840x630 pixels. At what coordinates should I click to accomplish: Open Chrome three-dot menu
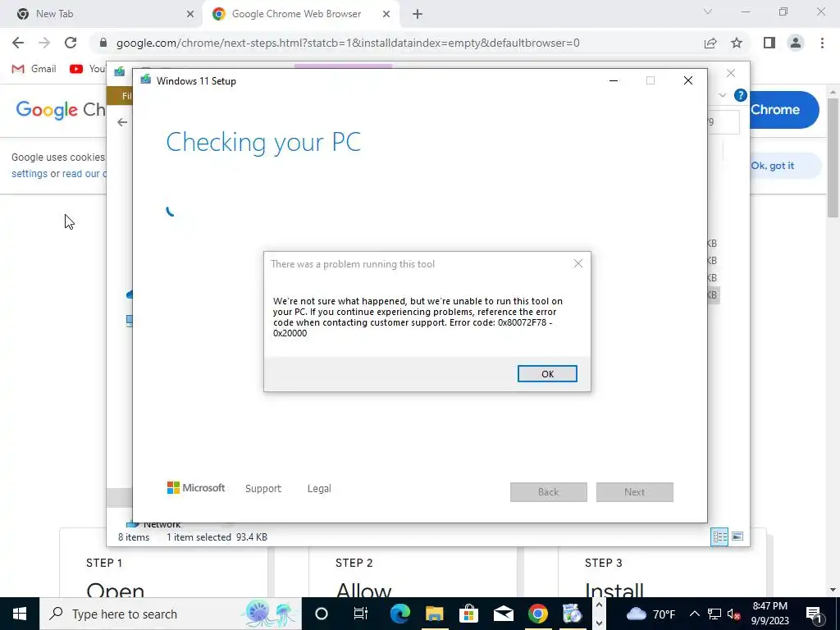pos(822,43)
